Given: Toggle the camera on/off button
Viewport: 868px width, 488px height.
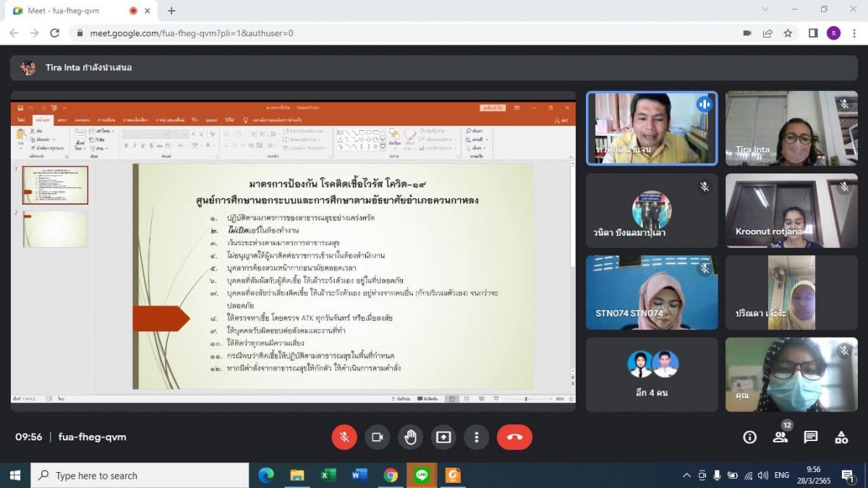Looking at the screenshot, I should pos(377,437).
